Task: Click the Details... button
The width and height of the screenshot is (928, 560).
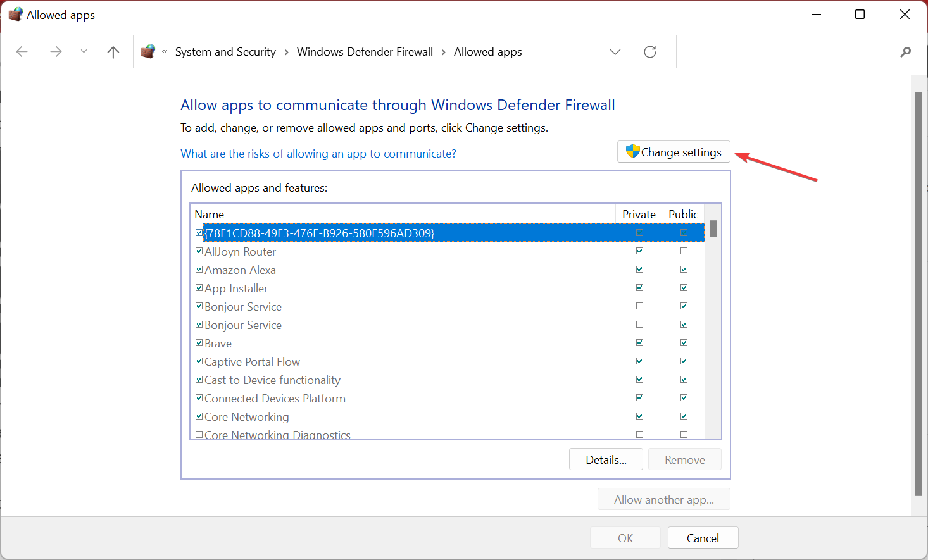Action: [606, 460]
